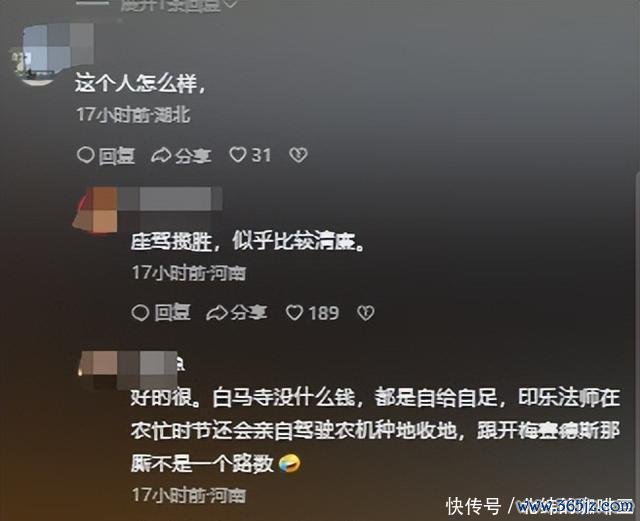Viewport: 640px width, 521px height.
Task: Click the chevron next to 展开 replies
Action: pyautogui.click(x=231, y=4)
